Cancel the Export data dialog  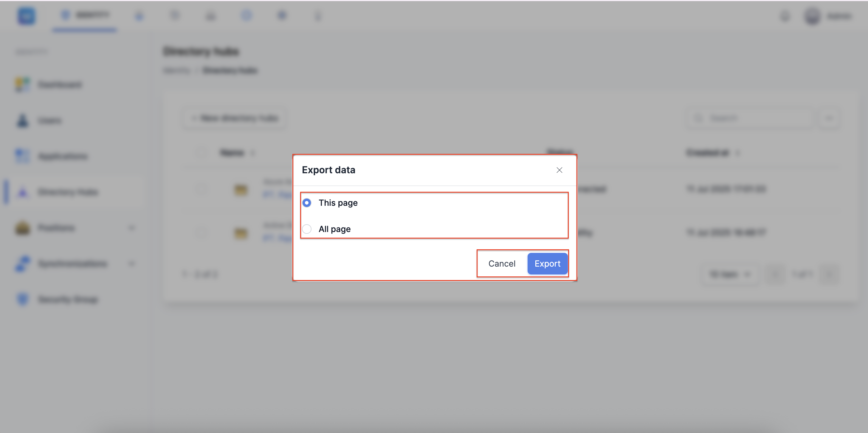pyautogui.click(x=502, y=263)
